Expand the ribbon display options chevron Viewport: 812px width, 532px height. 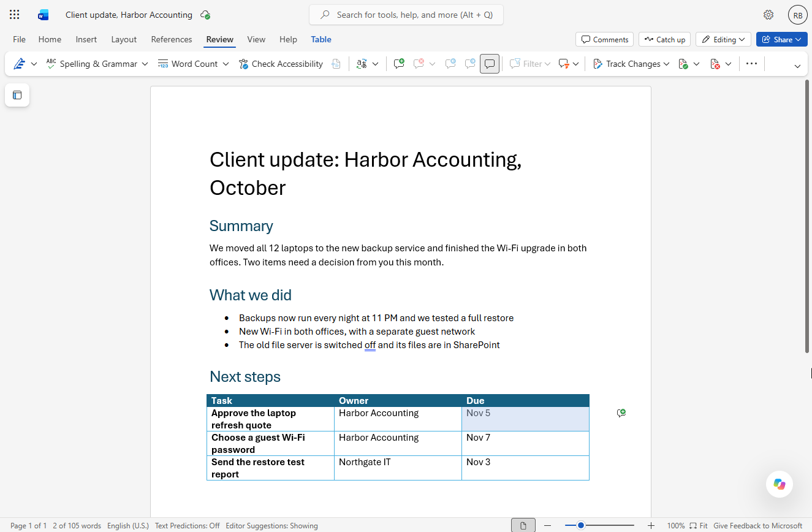tap(797, 66)
